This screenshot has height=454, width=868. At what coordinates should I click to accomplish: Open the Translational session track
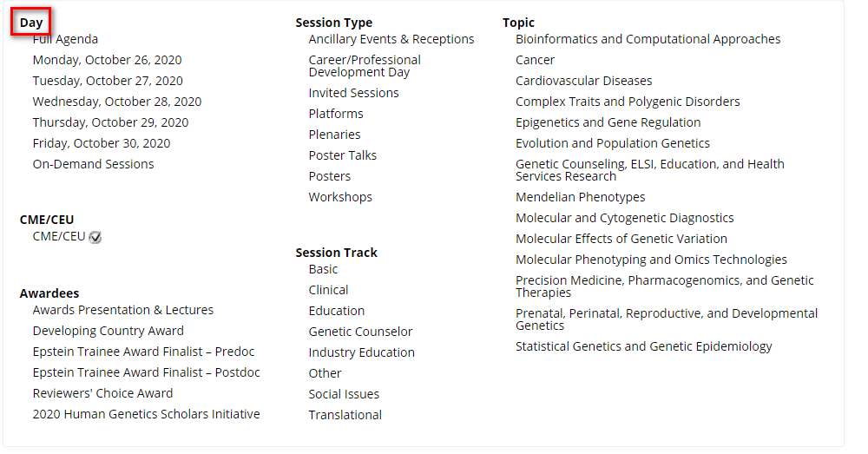point(345,415)
